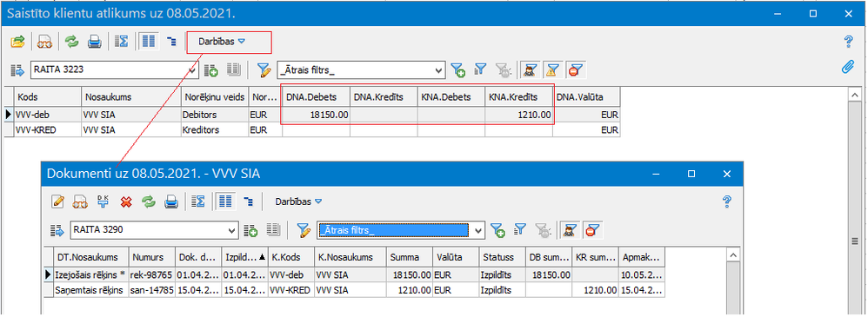Viewport: 868px width, 317px height.
Task: Click san-14785 document number
Action: coord(151,290)
